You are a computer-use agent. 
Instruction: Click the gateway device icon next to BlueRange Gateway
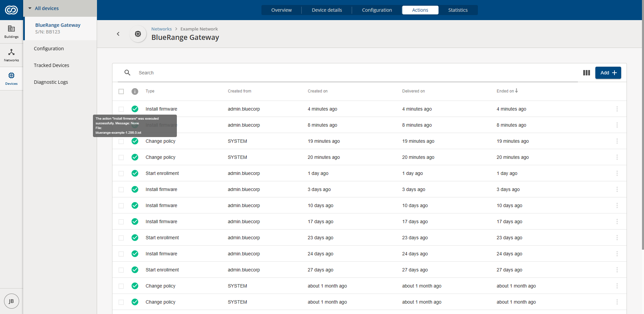138,34
